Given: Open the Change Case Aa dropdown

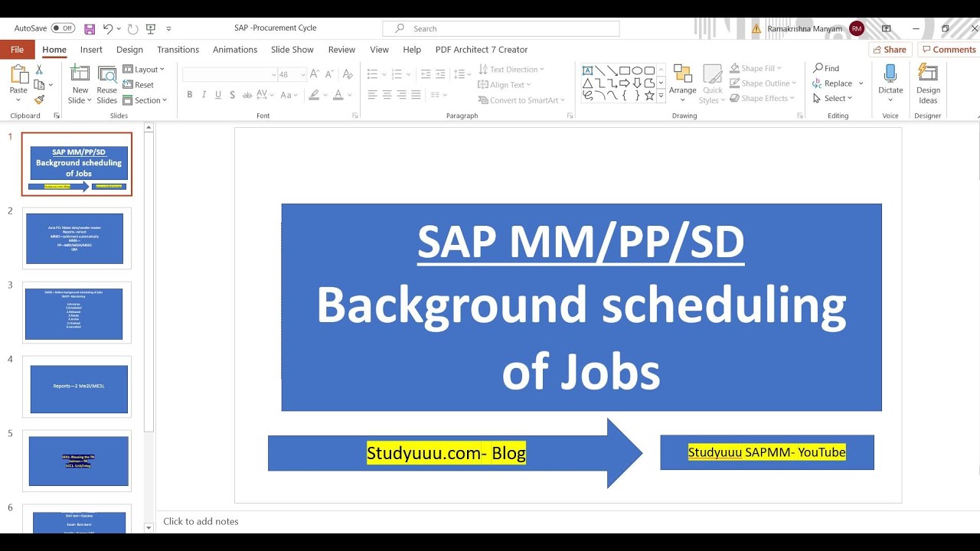Looking at the screenshot, I should [289, 95].
